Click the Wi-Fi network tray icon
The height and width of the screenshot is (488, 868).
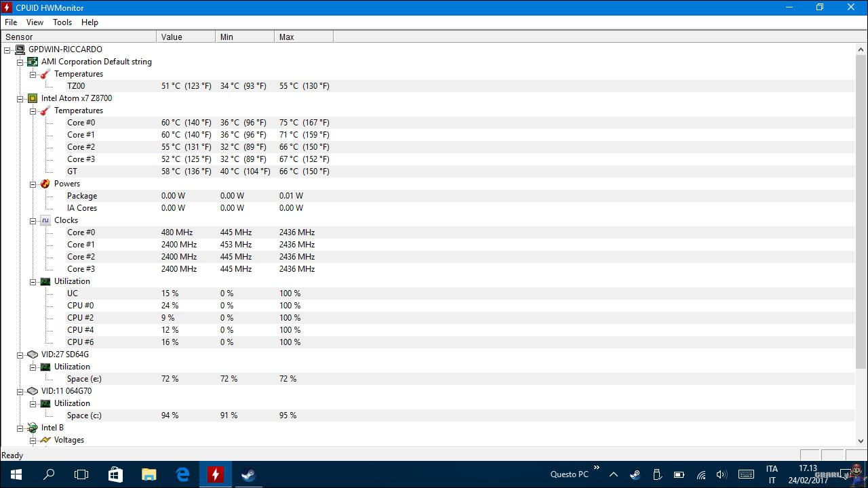pyautogui.click(x=701, y=474)
